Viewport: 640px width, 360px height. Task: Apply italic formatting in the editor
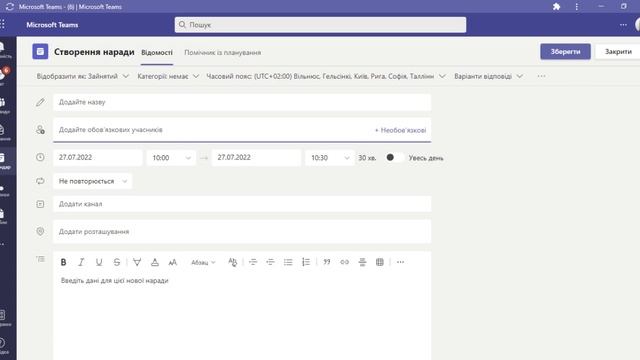click(x=81, y=262)
